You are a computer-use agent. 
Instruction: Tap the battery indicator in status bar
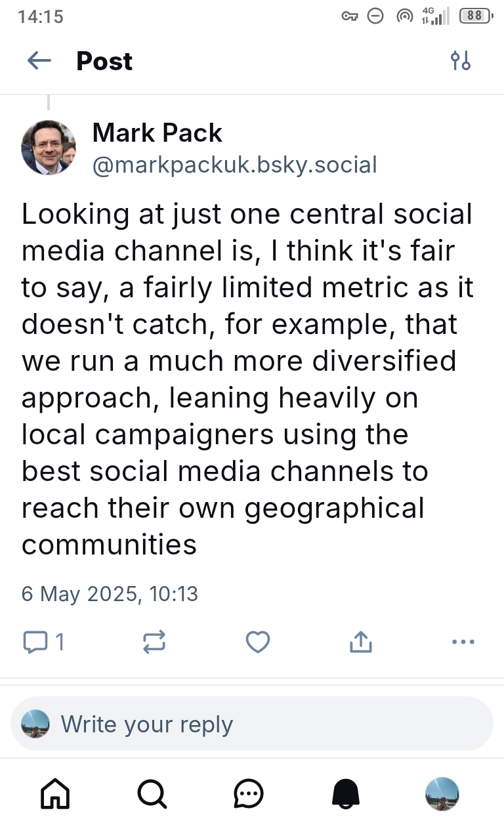[475, 16]
